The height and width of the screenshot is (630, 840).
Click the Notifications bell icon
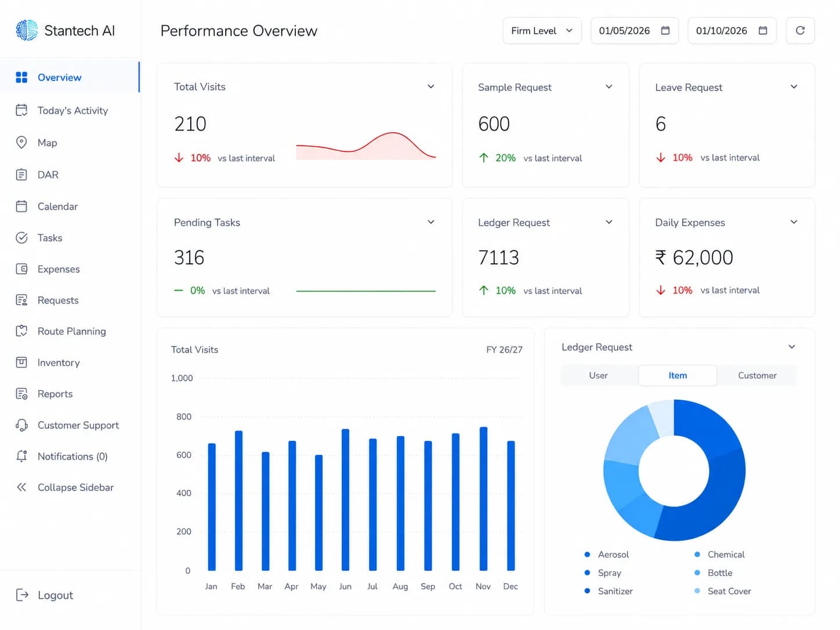[x=21, y=456]
